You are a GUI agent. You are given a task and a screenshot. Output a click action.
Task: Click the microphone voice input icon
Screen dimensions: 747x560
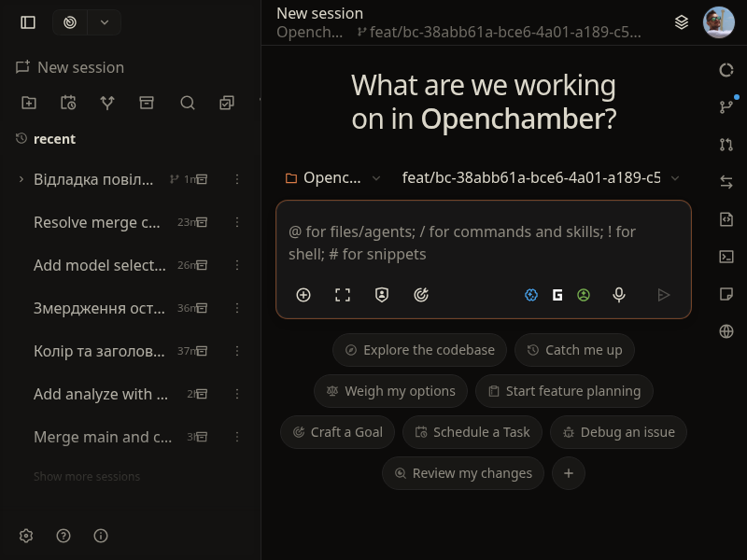[619, 295]
